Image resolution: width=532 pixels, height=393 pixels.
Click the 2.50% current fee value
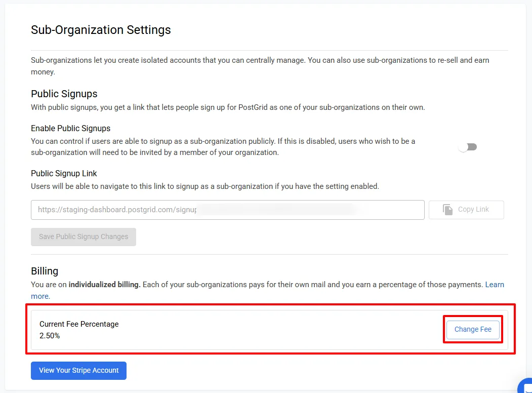50,335
